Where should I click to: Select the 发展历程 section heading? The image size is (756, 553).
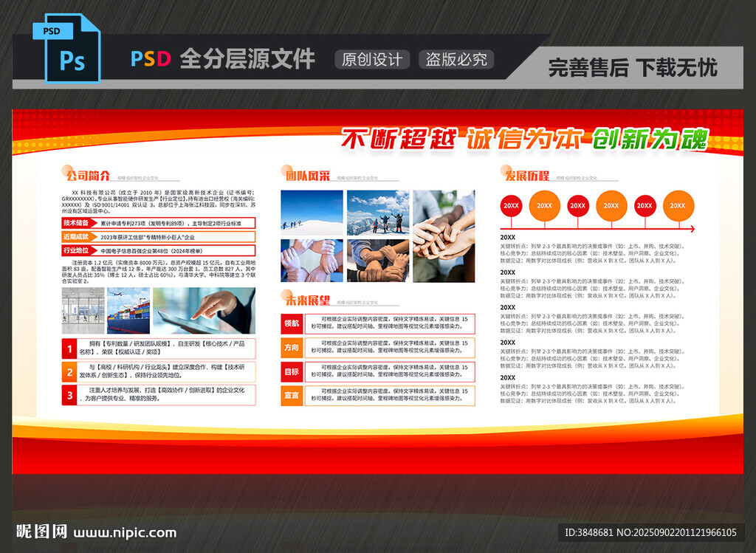pyautogui.click(x=527, y=176)
